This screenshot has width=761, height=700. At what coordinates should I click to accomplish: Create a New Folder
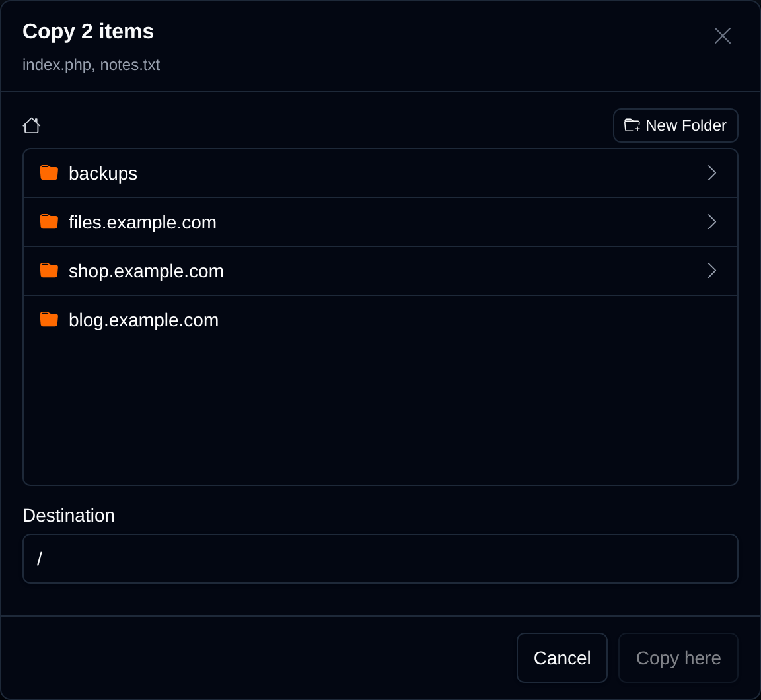[x=676, y=125]
